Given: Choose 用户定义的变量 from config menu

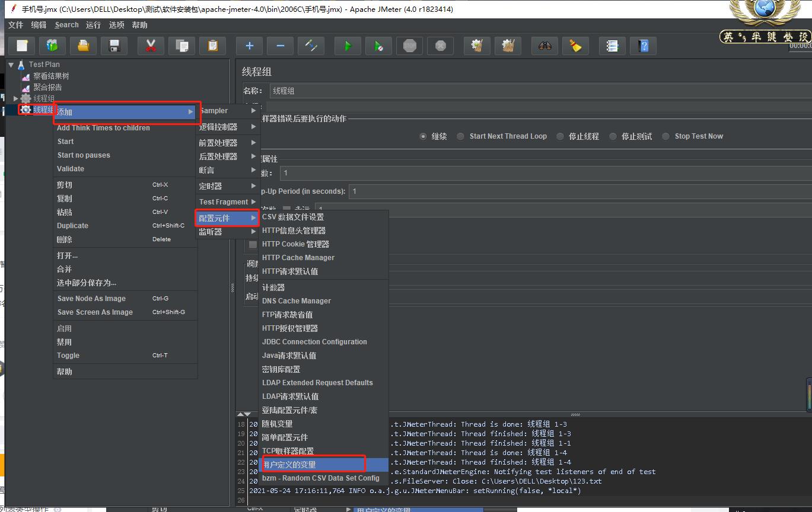Looking at the screenshot, I should [324, 465].
